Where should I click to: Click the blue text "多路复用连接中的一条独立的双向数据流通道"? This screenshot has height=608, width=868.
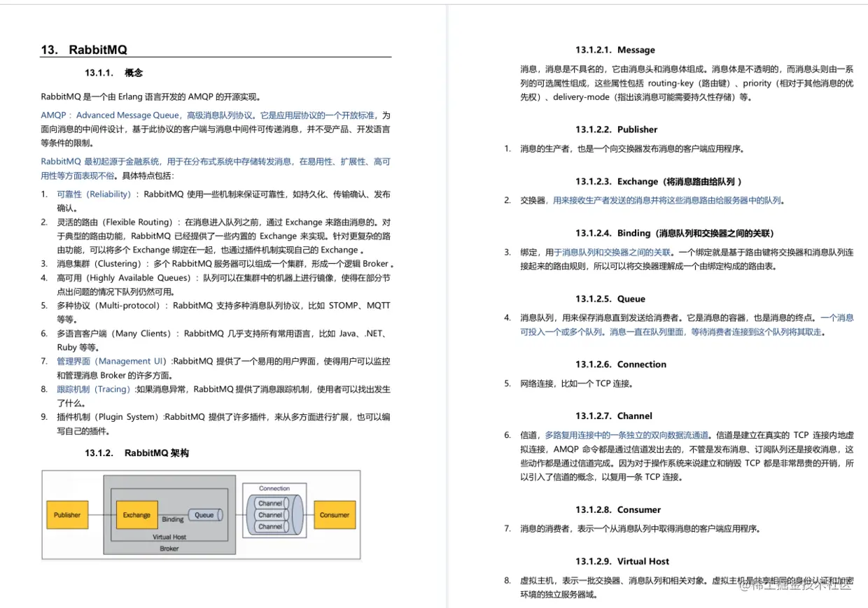[626, 435]
